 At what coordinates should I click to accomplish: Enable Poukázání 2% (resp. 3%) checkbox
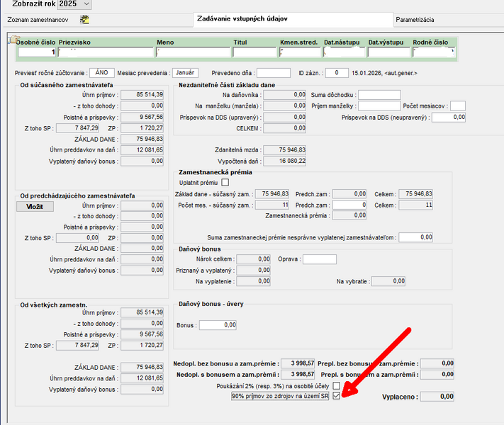[x=337, y=385]
